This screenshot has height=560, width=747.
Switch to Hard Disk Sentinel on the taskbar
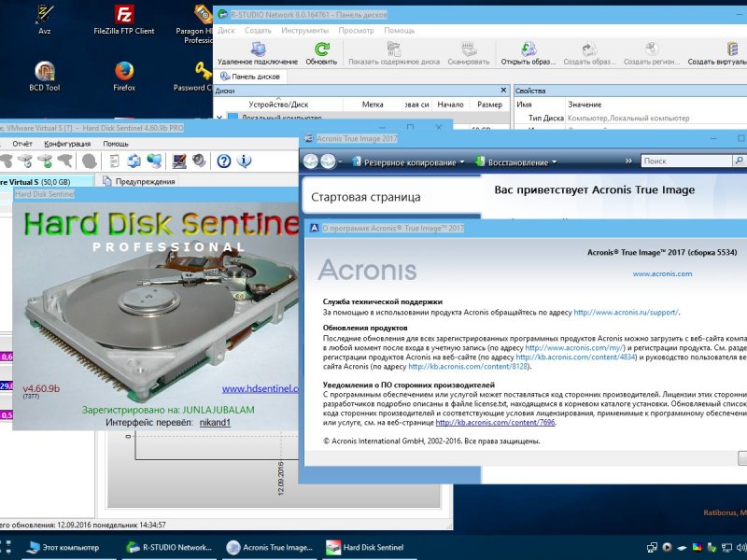pyautogui.click(x=370, y=548)
